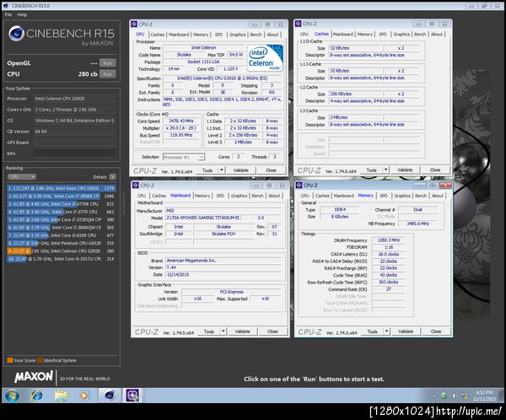Click the network tray icon
Viewport: 506px width, 420px height.
(x=465, y=396)
